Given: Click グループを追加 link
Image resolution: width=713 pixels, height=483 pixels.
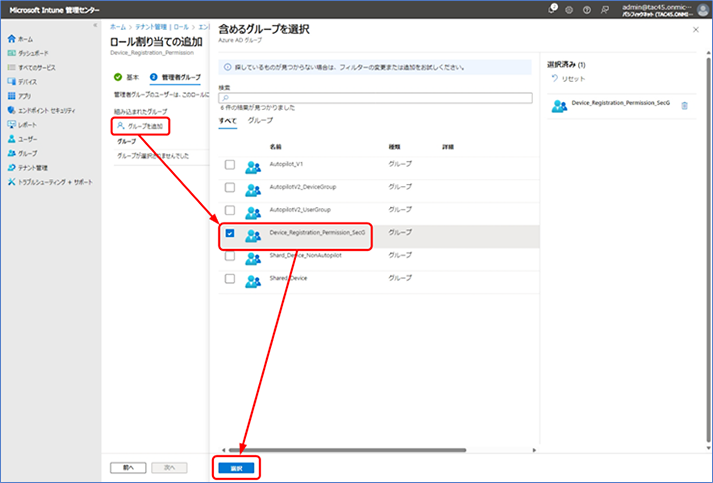Looking at the screenshot, I should 140,126.
